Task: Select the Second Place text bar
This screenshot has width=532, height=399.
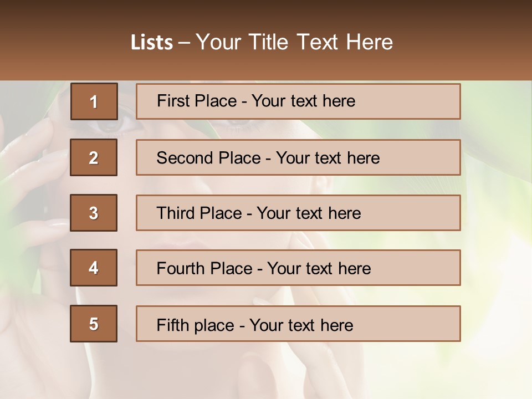Action: pyautogui.click(x=298, y=157)
